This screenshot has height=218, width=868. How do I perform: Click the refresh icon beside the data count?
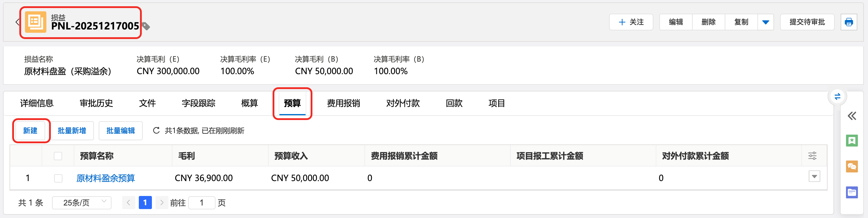coord(156,131)
